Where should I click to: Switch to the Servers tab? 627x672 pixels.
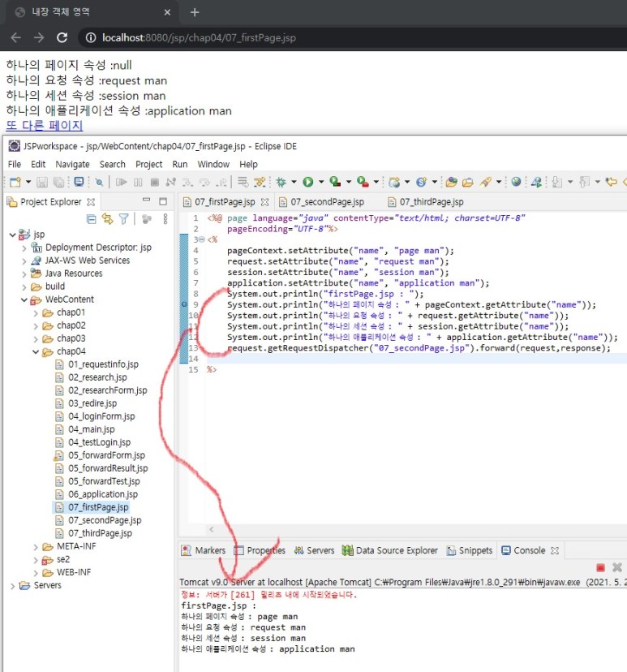tap(315, 550)
